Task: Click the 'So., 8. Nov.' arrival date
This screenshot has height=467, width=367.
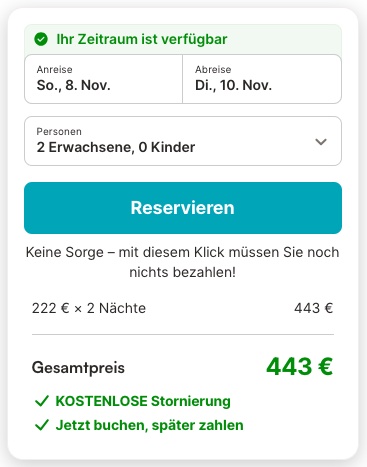Action: tap(73, 85)
